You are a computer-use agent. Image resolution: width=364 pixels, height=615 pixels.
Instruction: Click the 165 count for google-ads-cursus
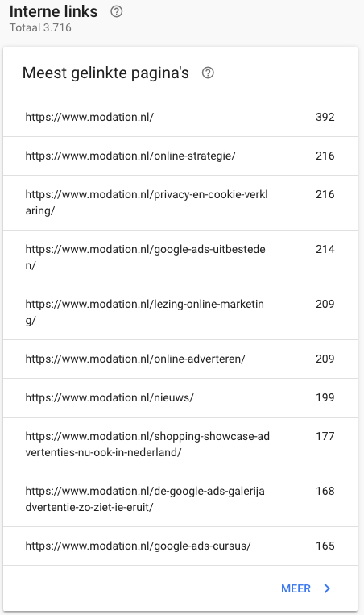(325, 546)
